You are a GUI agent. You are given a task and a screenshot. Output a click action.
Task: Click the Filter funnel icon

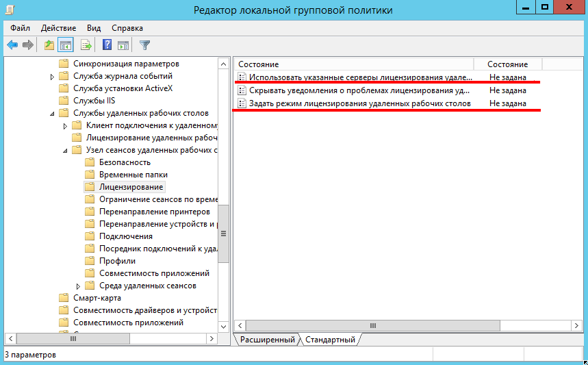tap(144, 45)
